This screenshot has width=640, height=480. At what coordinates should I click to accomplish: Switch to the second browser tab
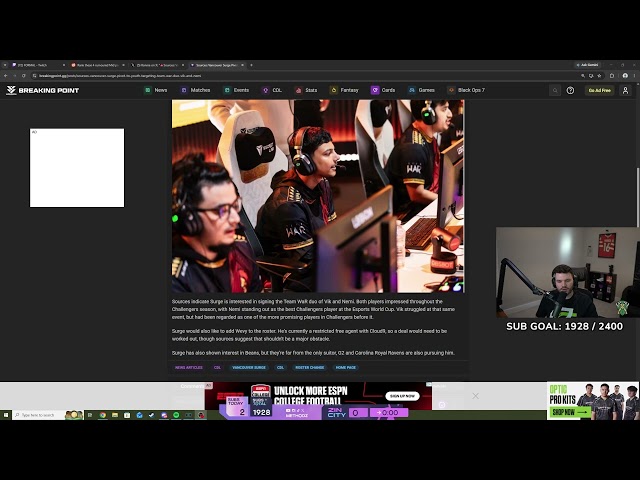pos(97,65)
